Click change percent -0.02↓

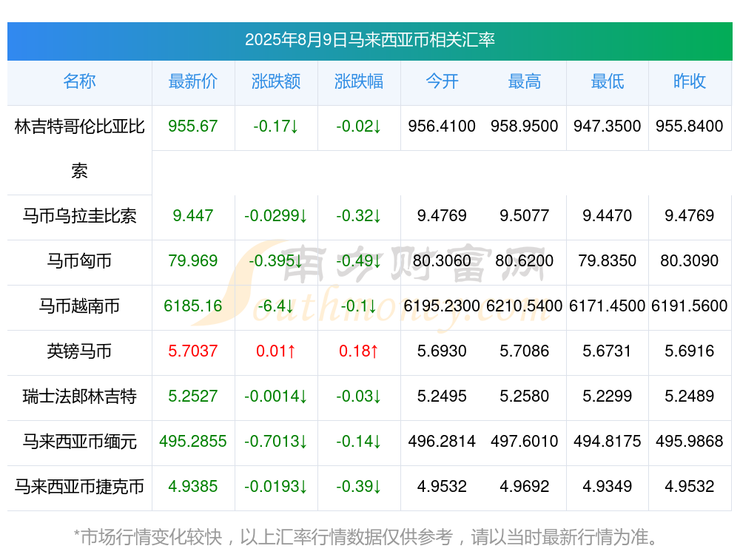pos(359,126)
